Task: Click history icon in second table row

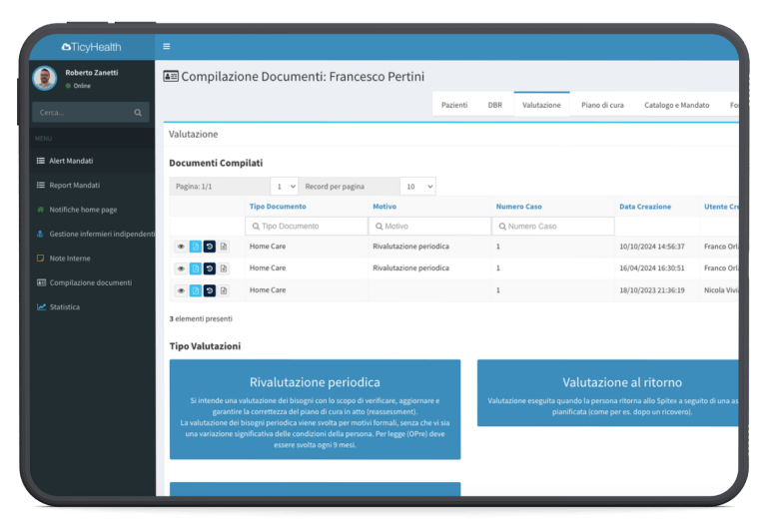Action: point(210,268)
